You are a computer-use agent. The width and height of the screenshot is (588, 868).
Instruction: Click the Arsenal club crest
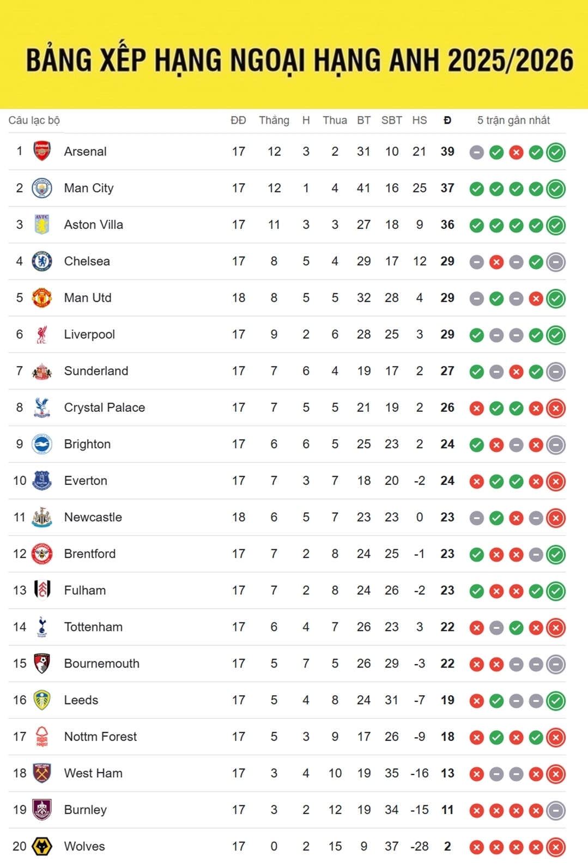pyautogui.click(x=42, y=151)
